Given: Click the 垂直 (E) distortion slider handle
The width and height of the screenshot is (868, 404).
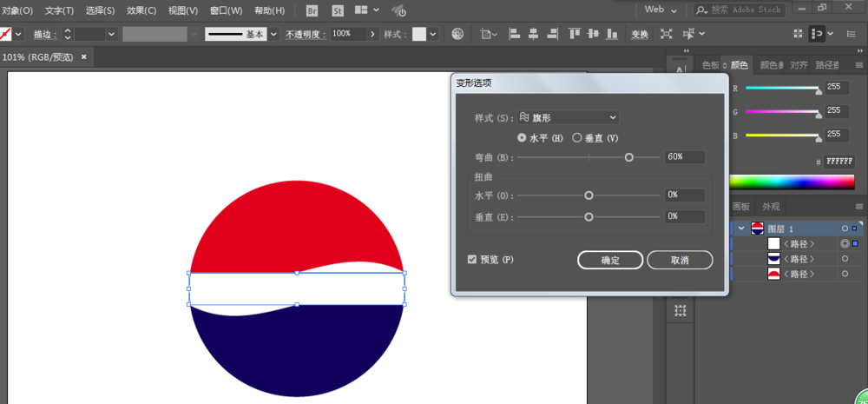Looking at the screenshot, I should point(589,216).
